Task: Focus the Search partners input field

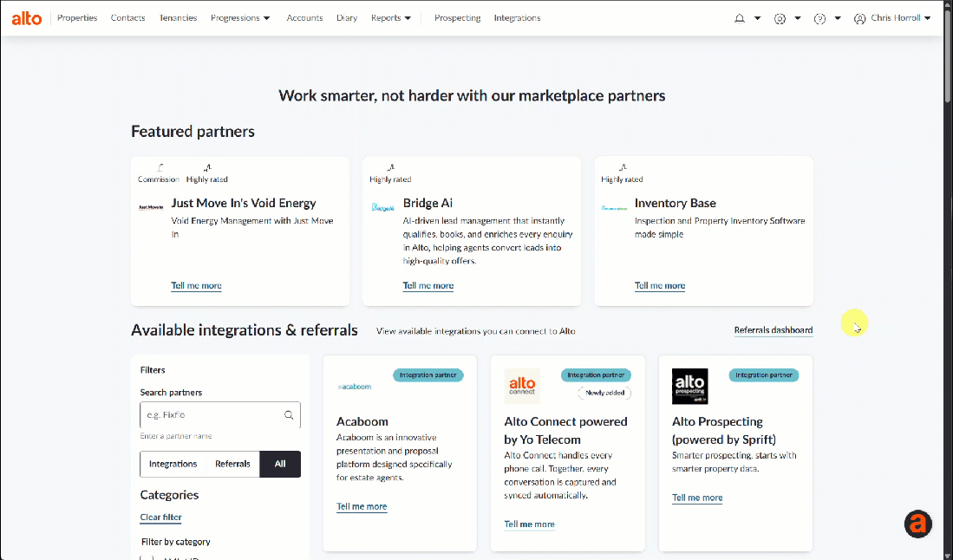Action: 220,415
